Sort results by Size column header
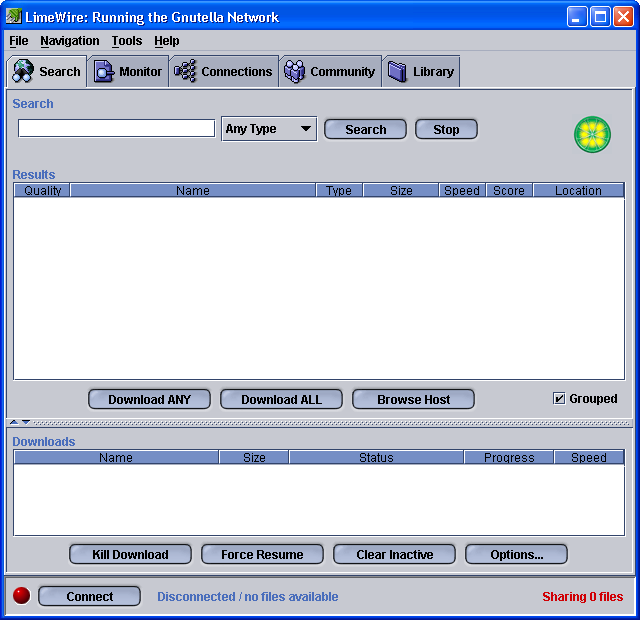640x620 pixels. click(x=401, y=190)
